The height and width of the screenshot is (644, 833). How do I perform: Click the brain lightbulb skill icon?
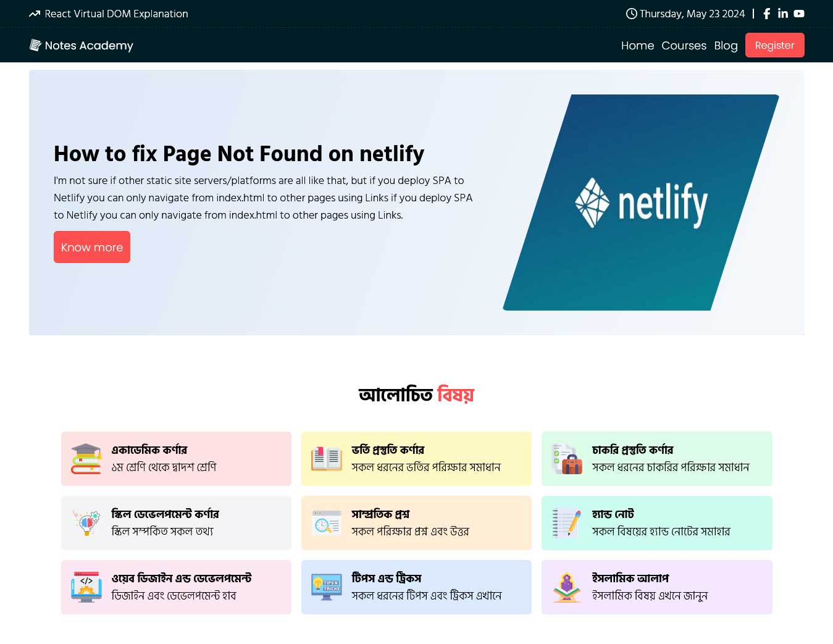(86, 523)
